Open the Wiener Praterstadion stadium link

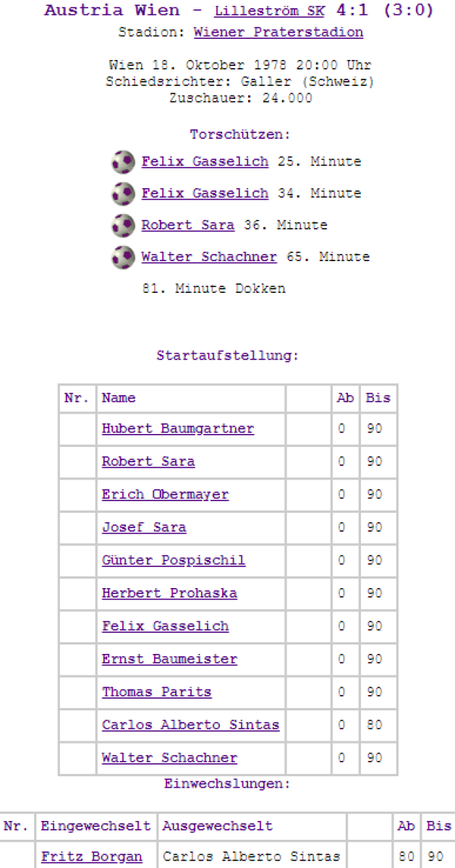pos(278,33)
